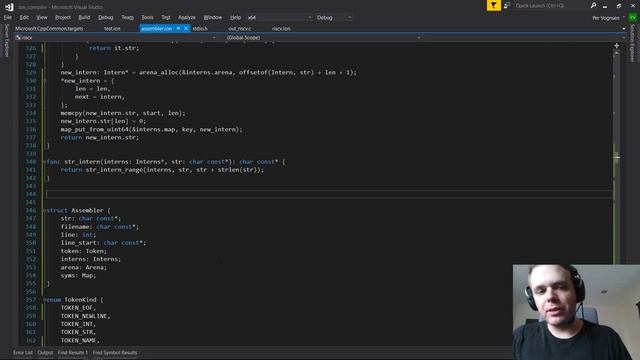Click 'TOKEN_NEWLINE' on line 359
Screen dimensions: 640x360
point(84,316)
